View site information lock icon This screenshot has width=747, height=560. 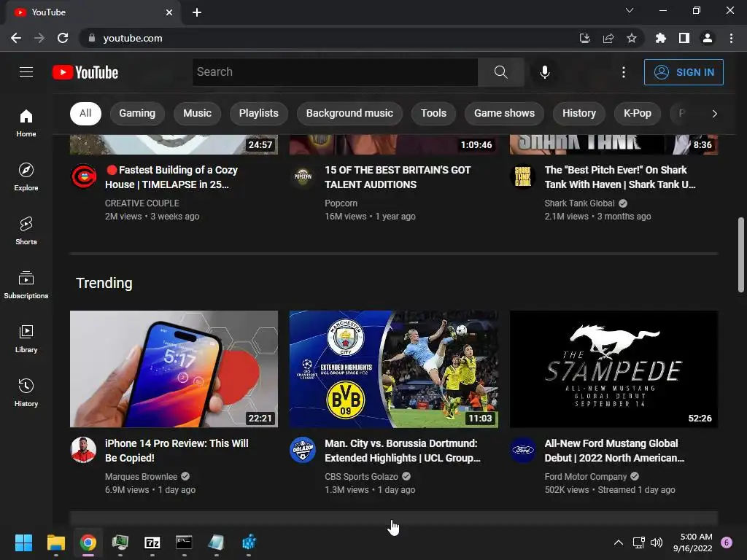pos(92,38)
